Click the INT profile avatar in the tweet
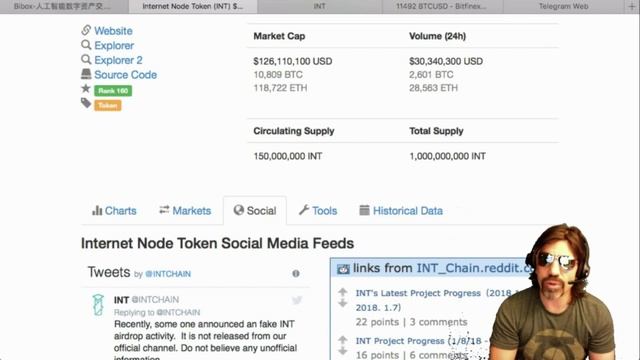 [98, 305]
